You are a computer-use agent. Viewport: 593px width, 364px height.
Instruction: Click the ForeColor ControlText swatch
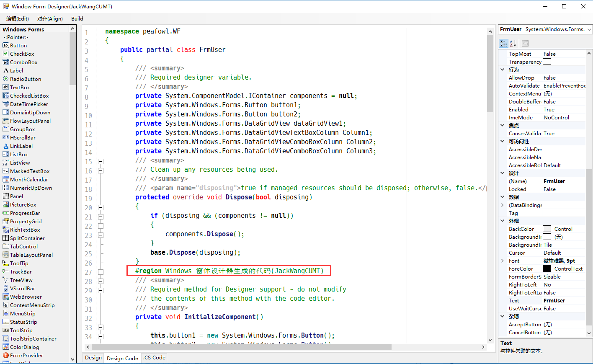click(547, 268)
